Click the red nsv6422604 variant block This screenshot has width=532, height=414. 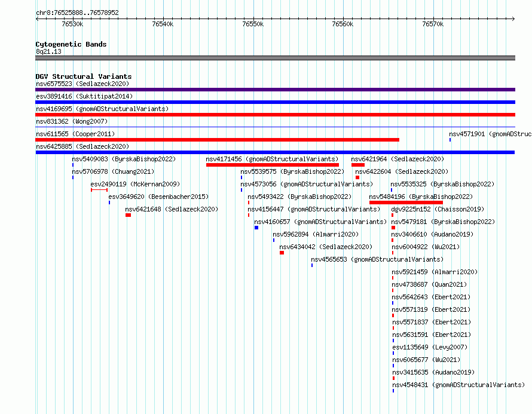coord(357,177)
